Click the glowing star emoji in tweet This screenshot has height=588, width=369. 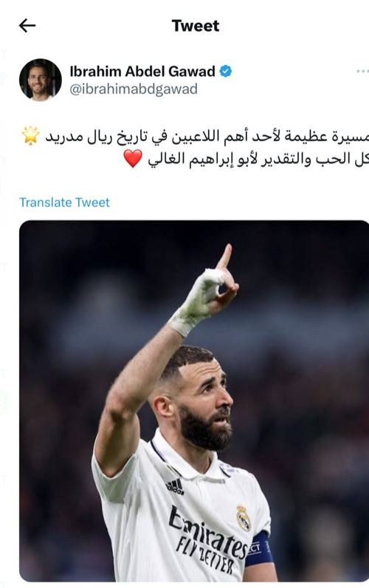[x=31, y=136]
